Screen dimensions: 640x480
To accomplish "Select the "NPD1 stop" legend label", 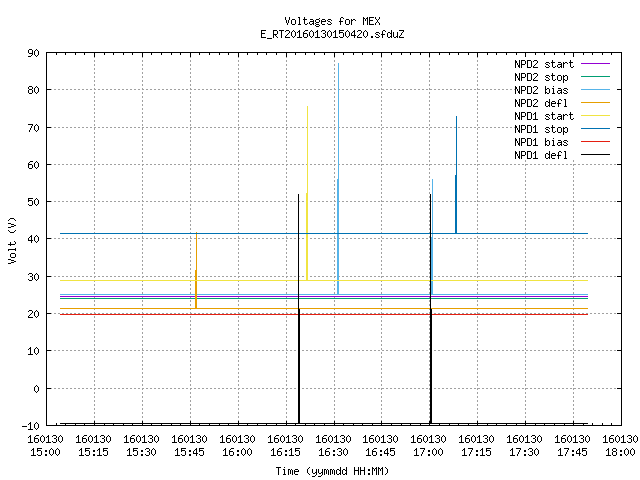I will (x=541, y=129).
